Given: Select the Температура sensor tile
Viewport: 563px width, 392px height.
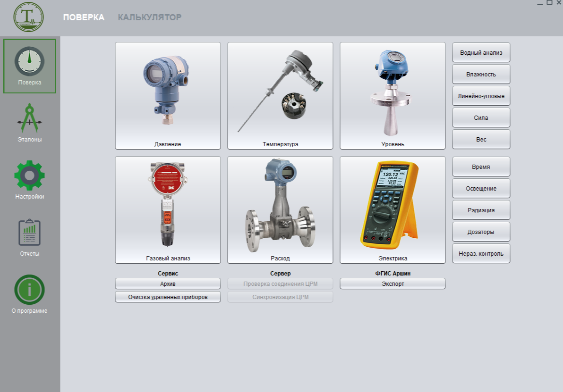Looking at the screenshot, I should pos(280,96).
